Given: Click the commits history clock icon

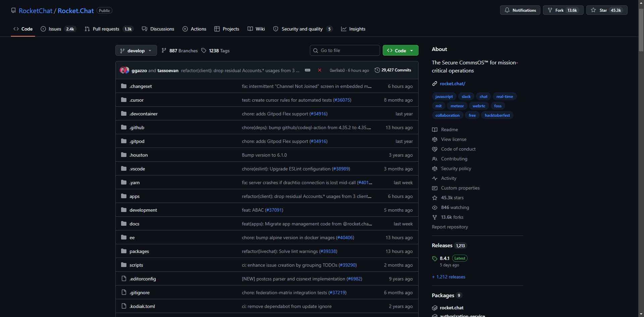Looking at the screenshot, I should pos(377,70).
